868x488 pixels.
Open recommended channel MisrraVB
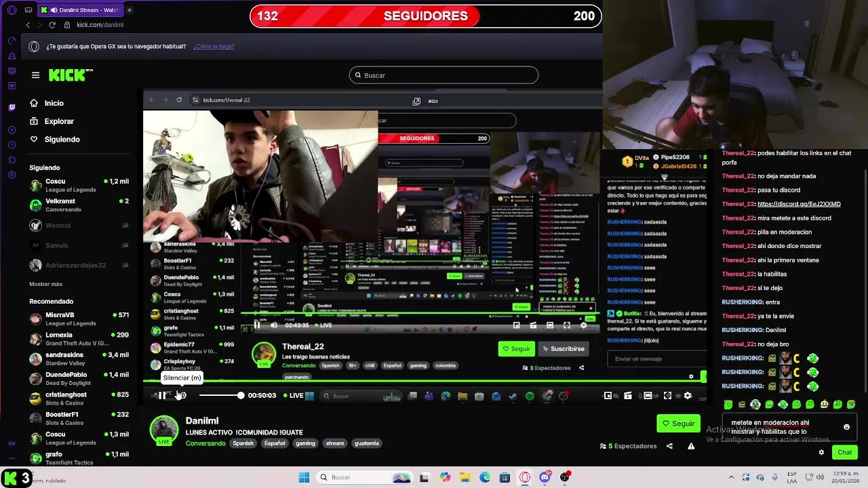pyautogui.click(x=79, y=319)
